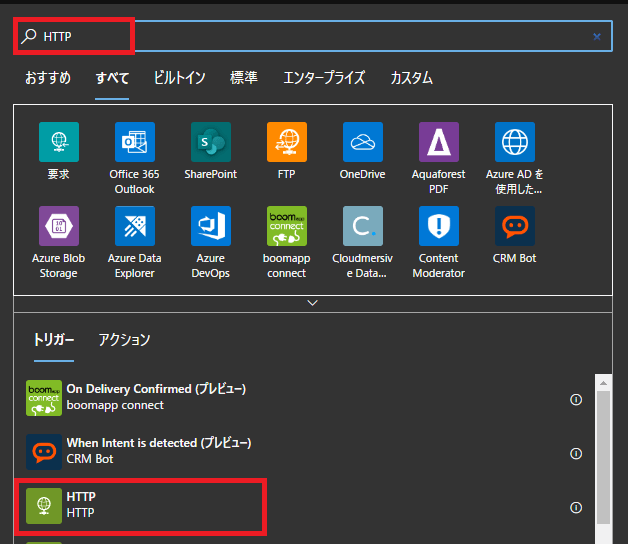Choose the Azure DevOps connector
The height and width of the screenshot is (544, 628).
coord(211,226)
